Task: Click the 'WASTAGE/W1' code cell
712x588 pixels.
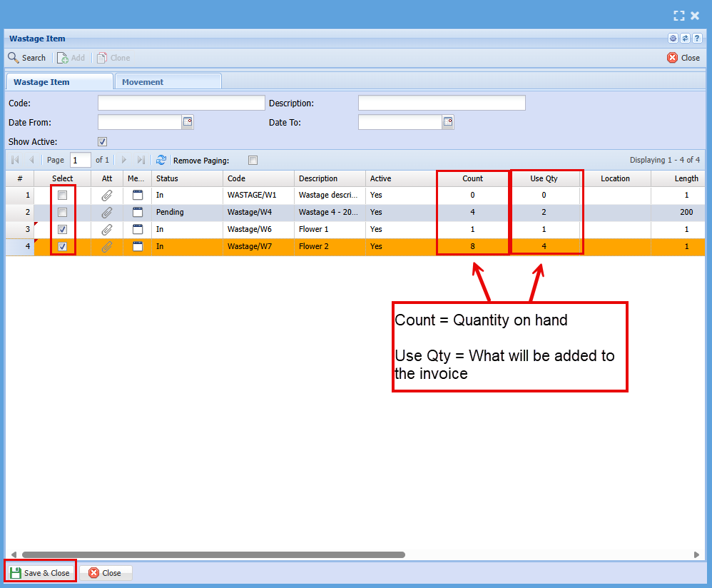Action: (258, 196)
